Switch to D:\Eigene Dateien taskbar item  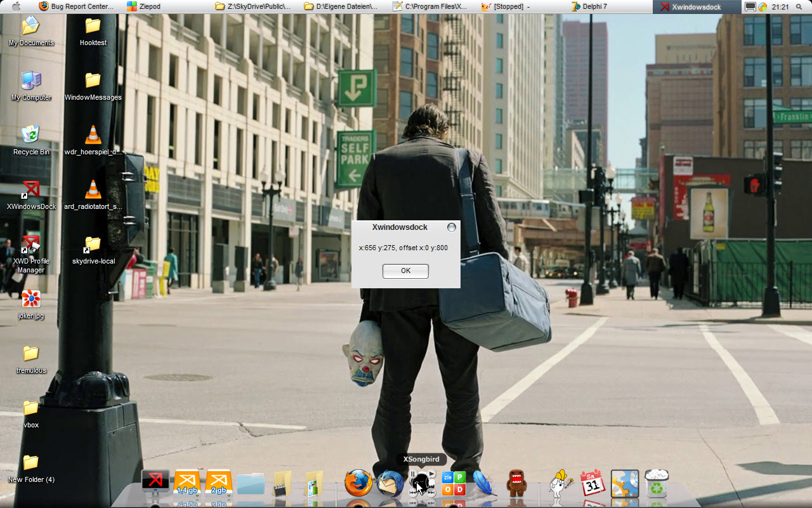pyautogui.click(x=341, y=6)
